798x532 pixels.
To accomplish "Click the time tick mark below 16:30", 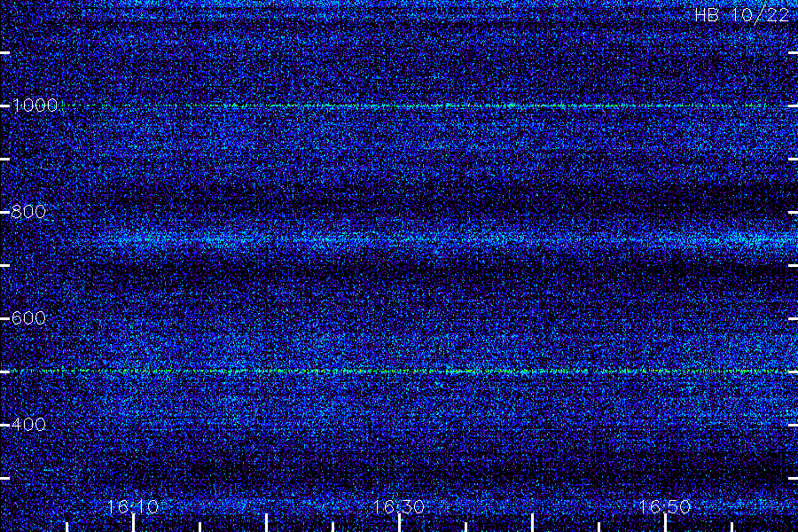I will point(400,523).
